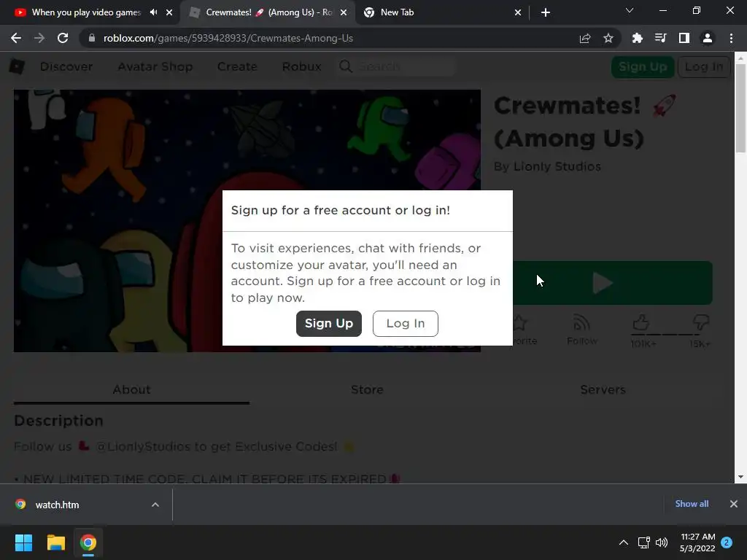Click the scrollbar down arrow

[x=740, y=477]
